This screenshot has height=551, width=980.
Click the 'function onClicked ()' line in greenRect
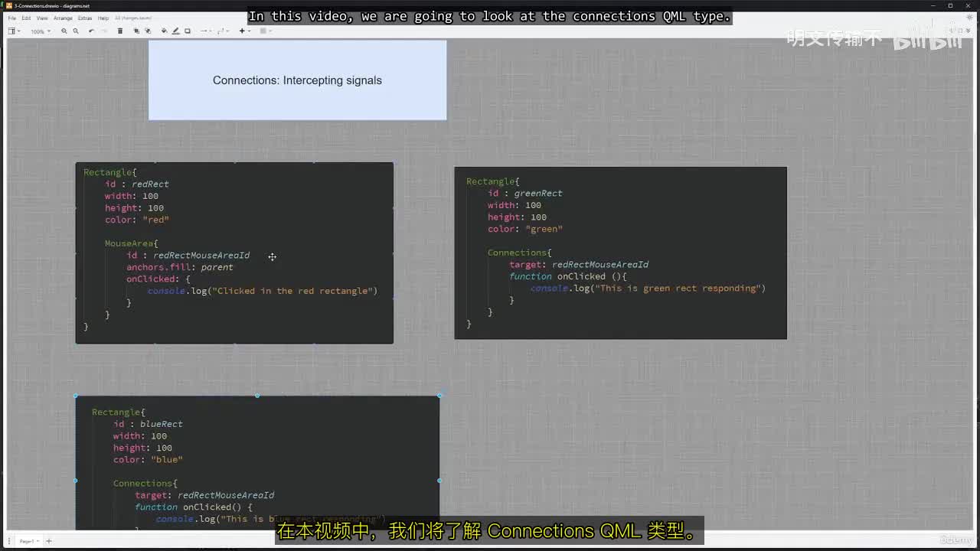coord(568,276)
